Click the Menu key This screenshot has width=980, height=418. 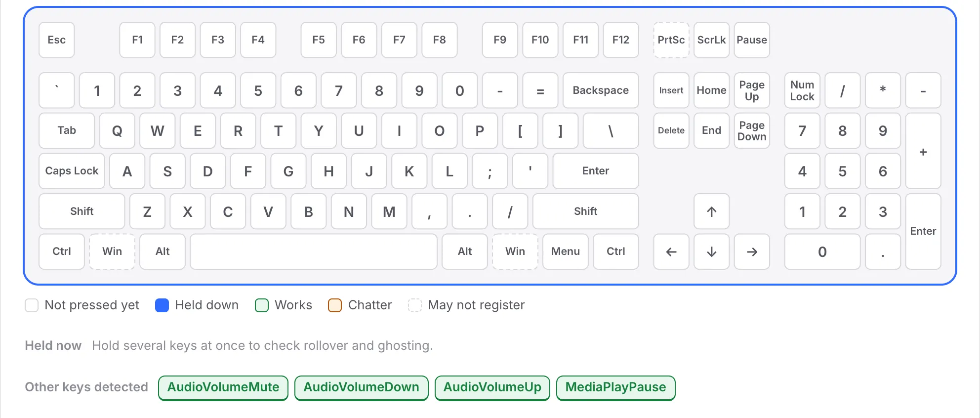[x=566, y=251]
